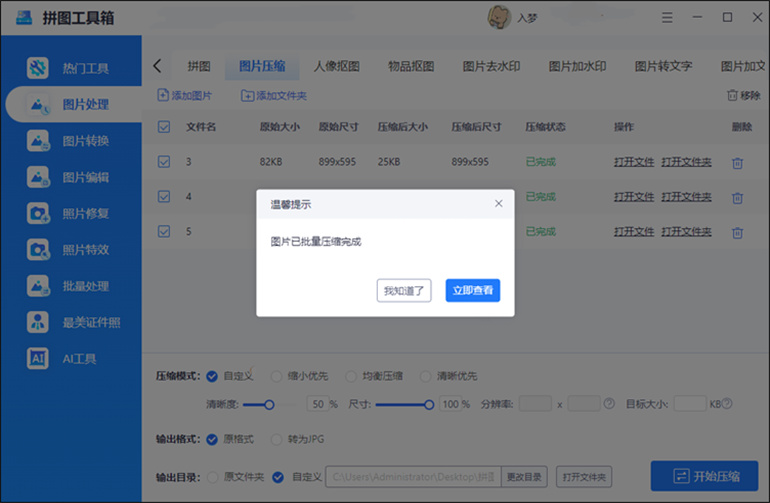Image resolution: width=770 pixels, height=503 pixels.
Task: Click 添加图片 to add images
Action: pos(185,95)
